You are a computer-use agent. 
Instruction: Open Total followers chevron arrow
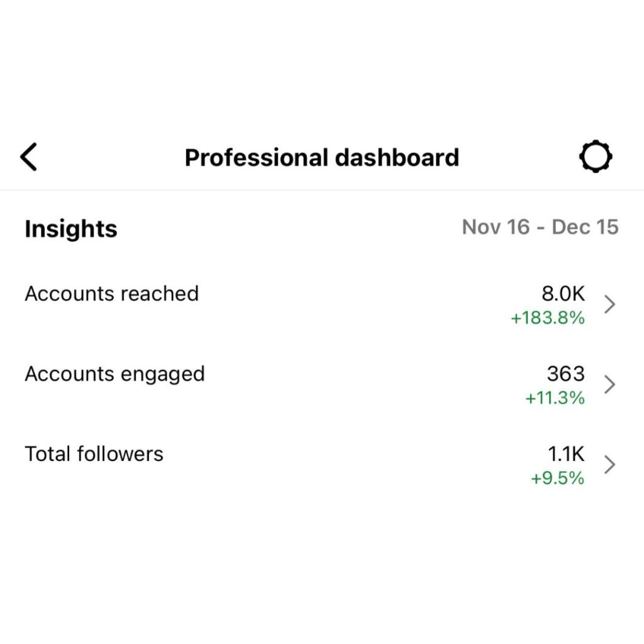tap(609, 465)
